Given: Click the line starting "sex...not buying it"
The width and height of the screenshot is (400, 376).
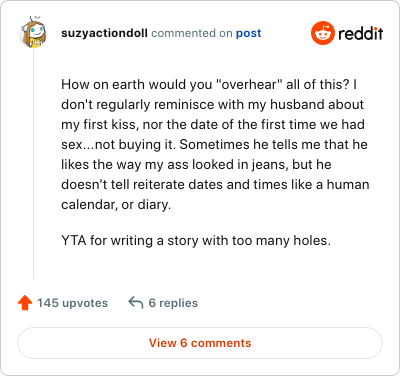Looking at the screenshot, I should tap(214, 145).
